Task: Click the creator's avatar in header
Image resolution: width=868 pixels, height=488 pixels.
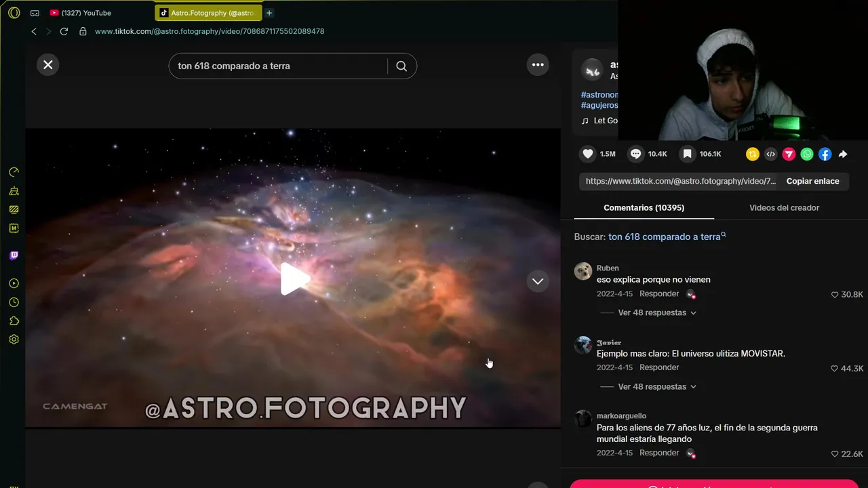Action: click(593, 70)
